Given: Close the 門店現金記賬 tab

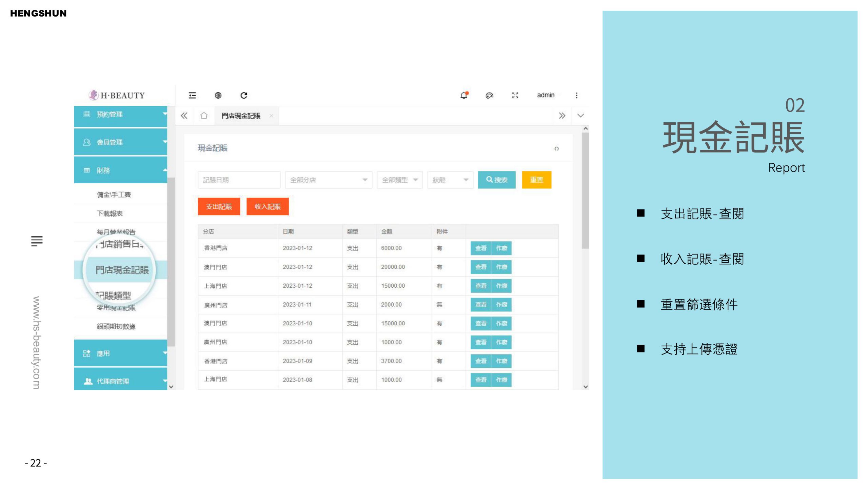Looking at the screenshot, I should (271, 116).
